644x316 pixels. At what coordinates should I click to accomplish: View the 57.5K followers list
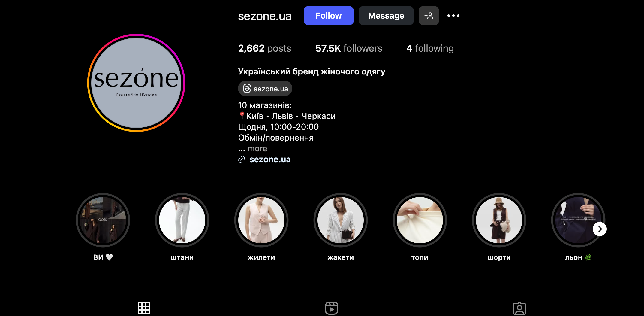pyautogui.click(x=349, y=48)
